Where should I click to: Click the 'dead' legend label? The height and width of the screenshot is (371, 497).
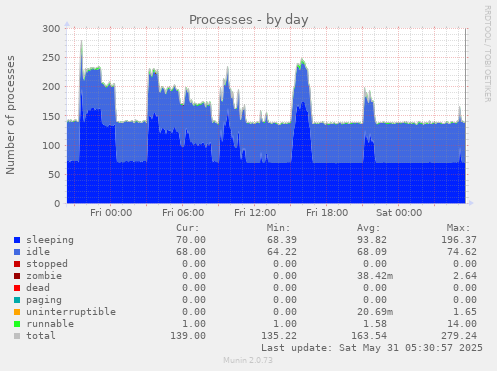click(x=38, y=288)
